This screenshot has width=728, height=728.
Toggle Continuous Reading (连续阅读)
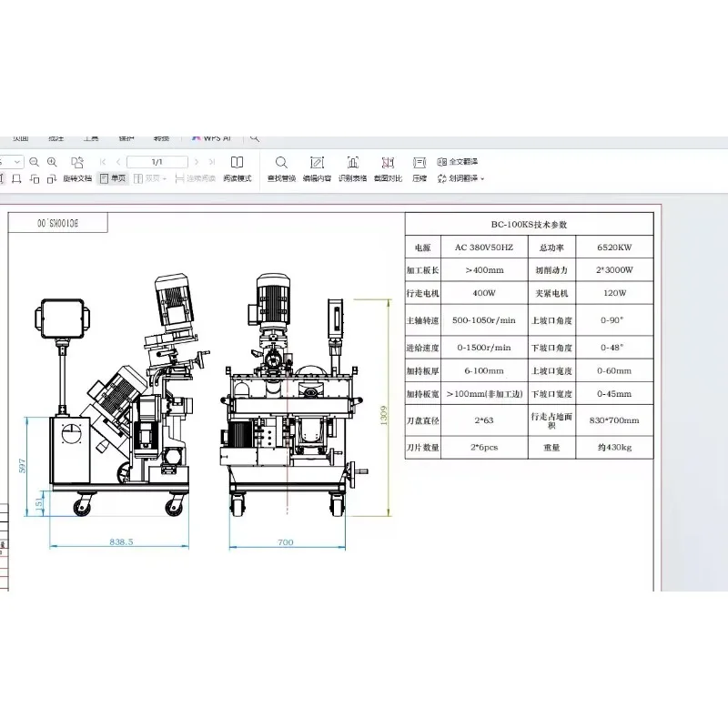coord(196,178)
